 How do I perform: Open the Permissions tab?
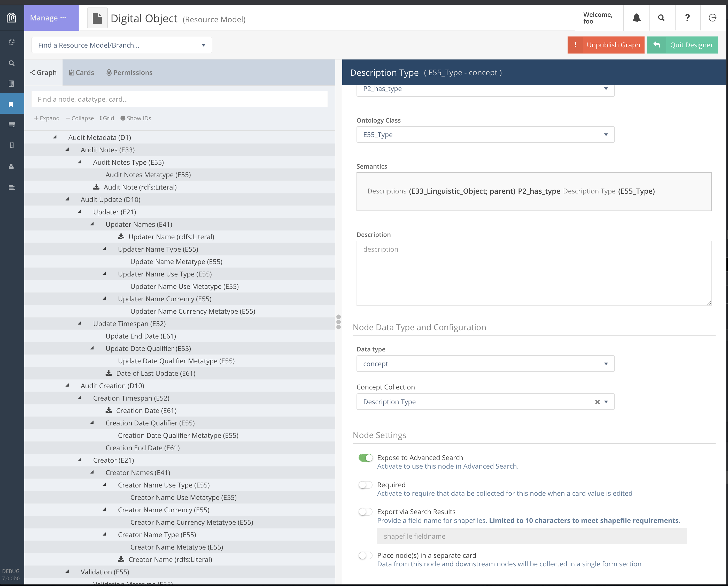129,73
